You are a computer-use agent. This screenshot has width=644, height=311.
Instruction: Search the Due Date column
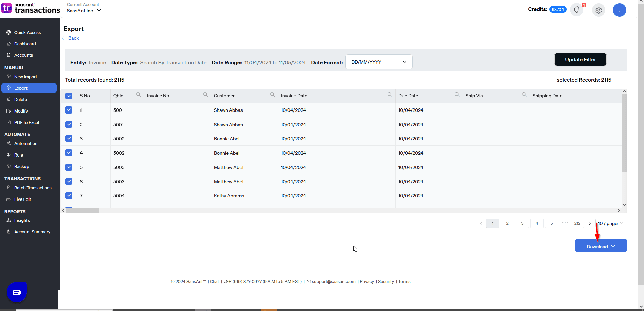pos(457,95)
